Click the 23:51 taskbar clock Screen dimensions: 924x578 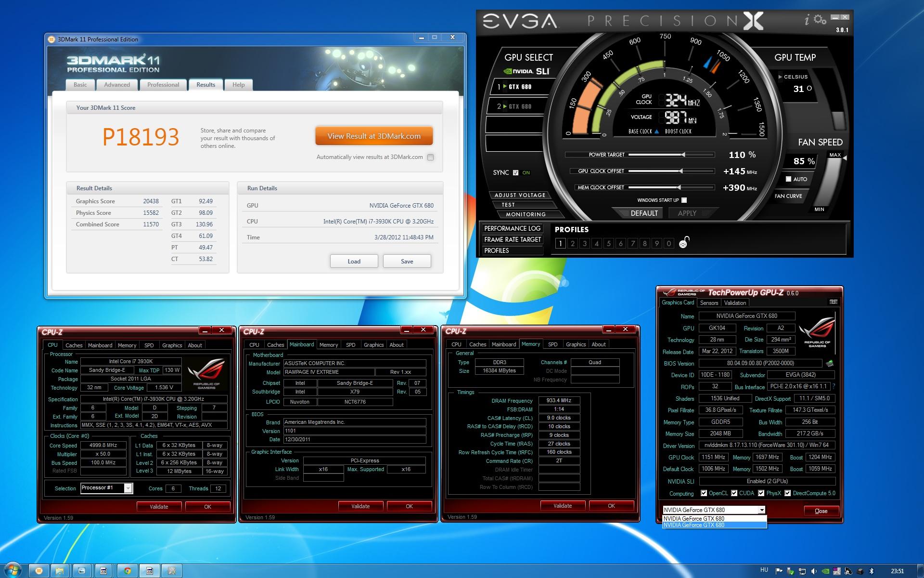[897, 571]
